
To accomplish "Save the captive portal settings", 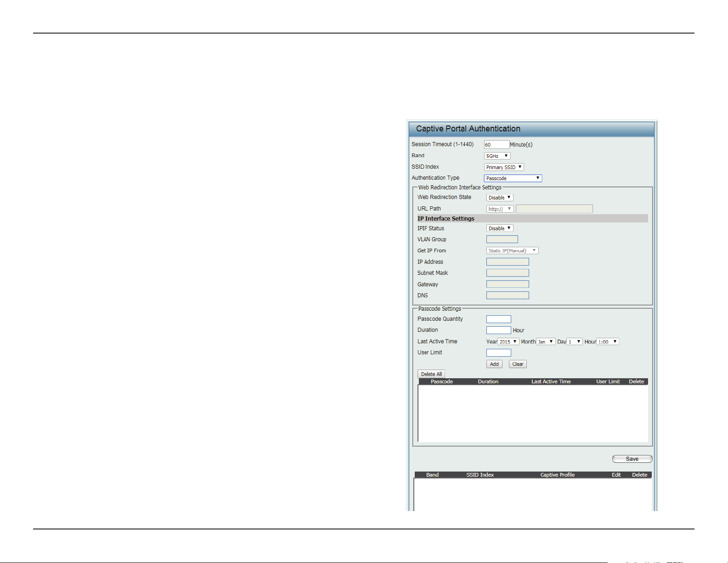I will pos(632,459).
